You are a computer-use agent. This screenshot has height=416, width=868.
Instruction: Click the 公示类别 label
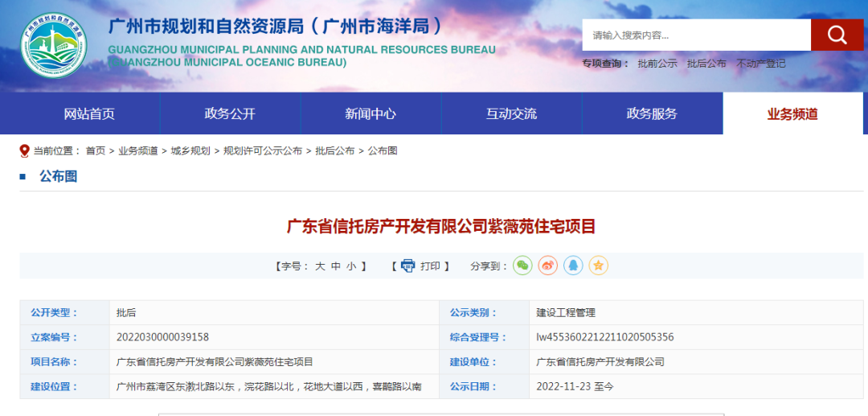[474, 312]
